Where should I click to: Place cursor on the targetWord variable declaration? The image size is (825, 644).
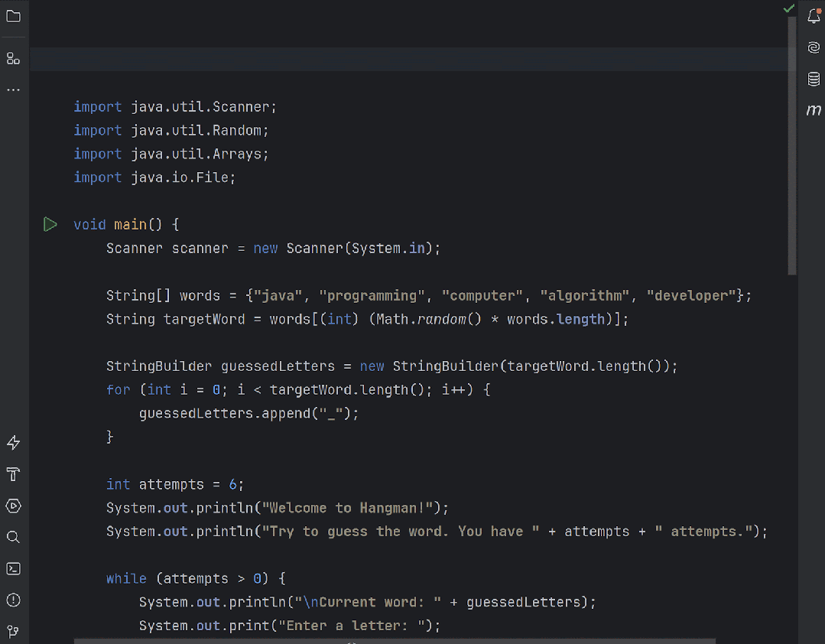tap(204, 319)
